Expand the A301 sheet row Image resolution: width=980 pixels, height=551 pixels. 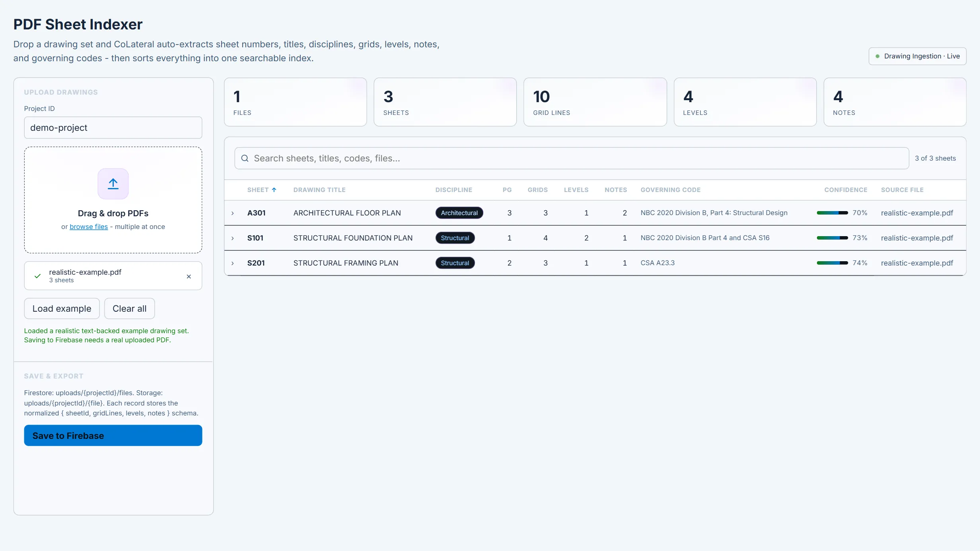(x=233, y=213)
